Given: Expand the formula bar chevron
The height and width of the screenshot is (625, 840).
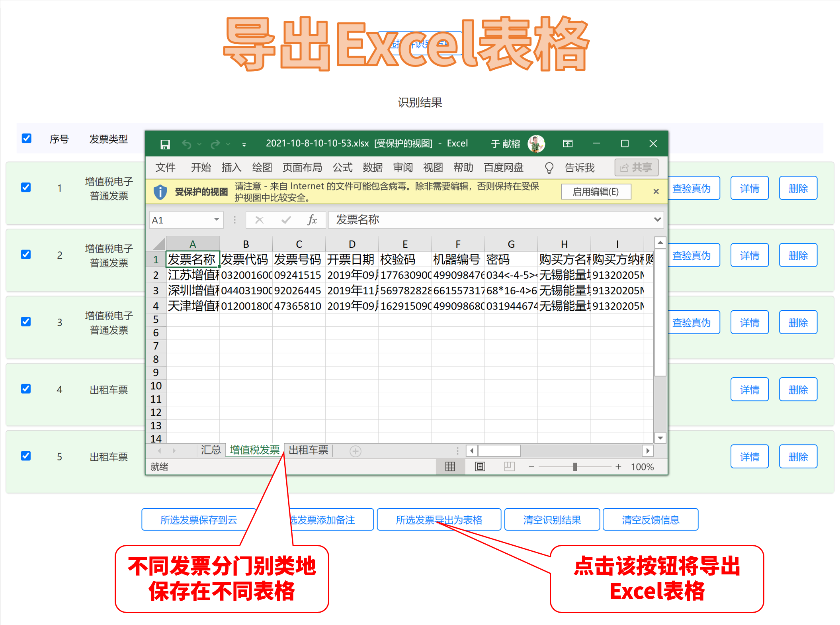Looking at the screenshot, I should point(657,219).
